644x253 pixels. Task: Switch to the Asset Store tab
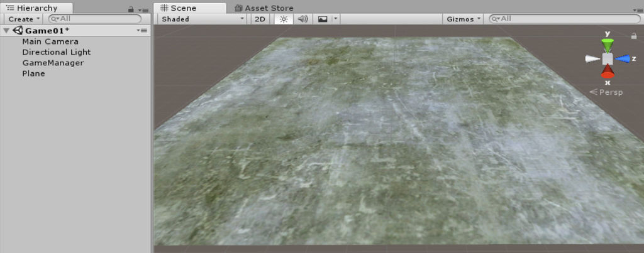pyautogui.click(x=264, y=8)
